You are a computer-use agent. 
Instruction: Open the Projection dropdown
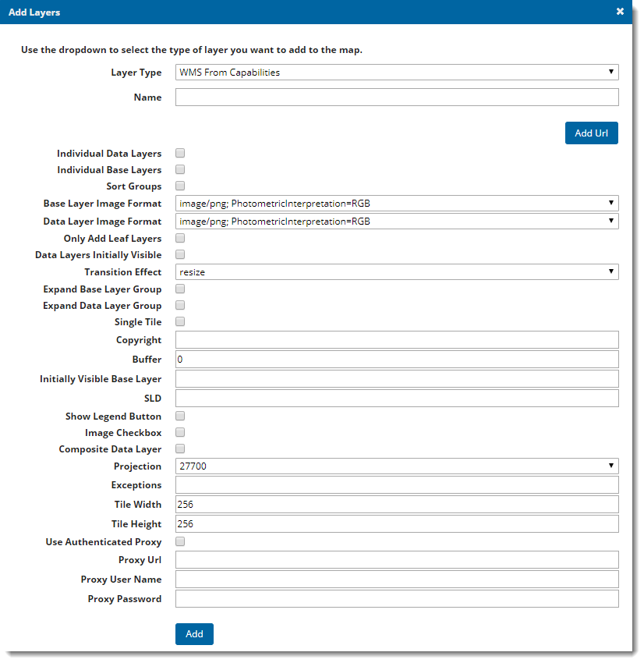point(396,466)
